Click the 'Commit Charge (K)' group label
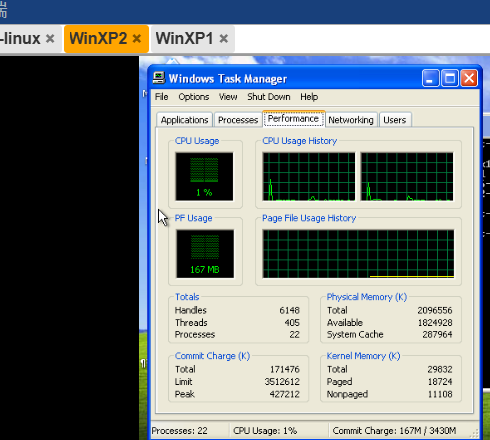Image resolution: width=490 pixels, height=440 pixels. (212, 356)
